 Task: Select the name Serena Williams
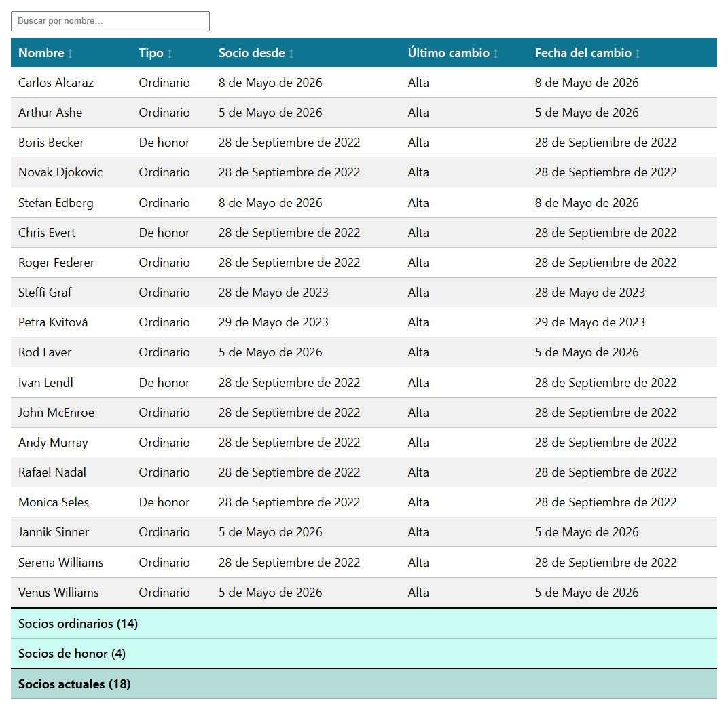pos(61,563)
